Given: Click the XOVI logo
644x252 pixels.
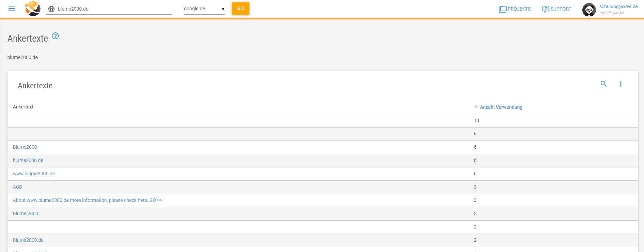Looking at the screenshot, I should [33, 9].
